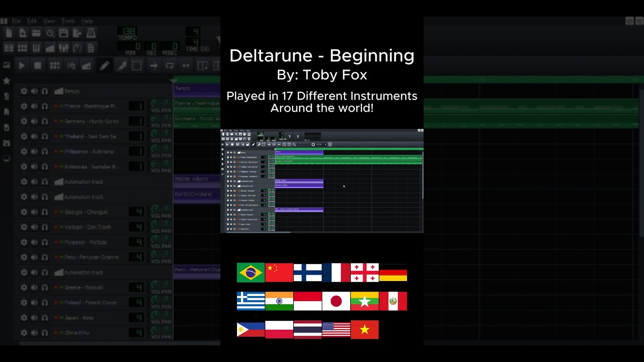This screenshot has height=362, width=644.
Task: Add automation track in enlarged background toolbar
Action: click(x=87, y=66)
